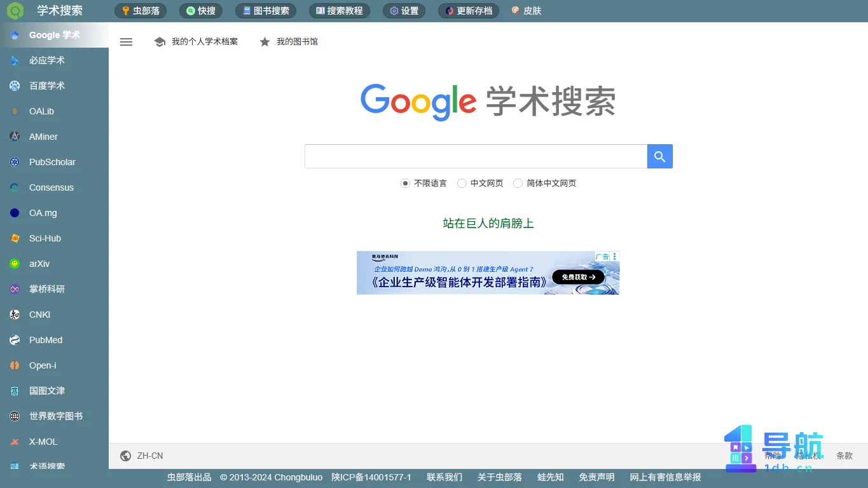Open the 虫部落 toolbar button
The width and height of the screenshot is (868, 488).
point(141,11)
